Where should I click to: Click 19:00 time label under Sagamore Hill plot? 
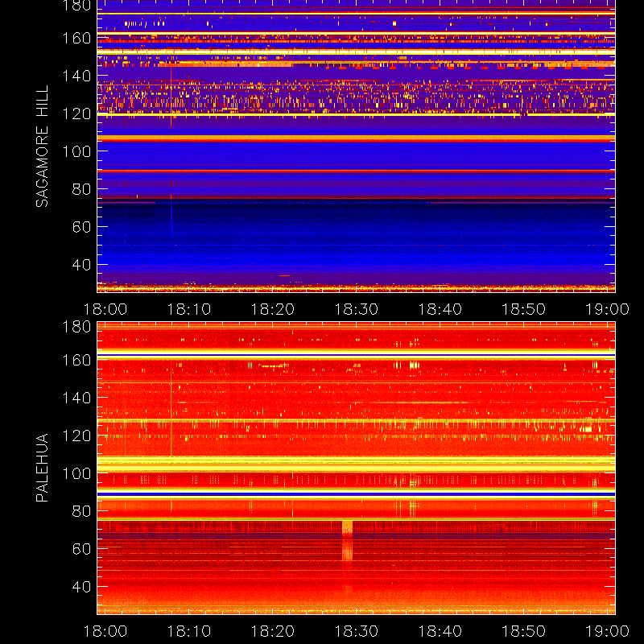(x=607, y=309)
